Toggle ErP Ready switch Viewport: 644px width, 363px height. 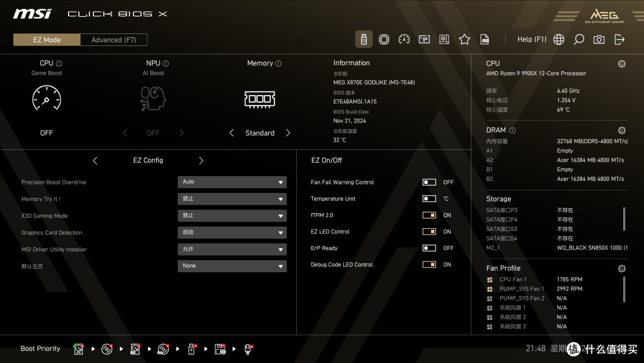tap(429, 248)
